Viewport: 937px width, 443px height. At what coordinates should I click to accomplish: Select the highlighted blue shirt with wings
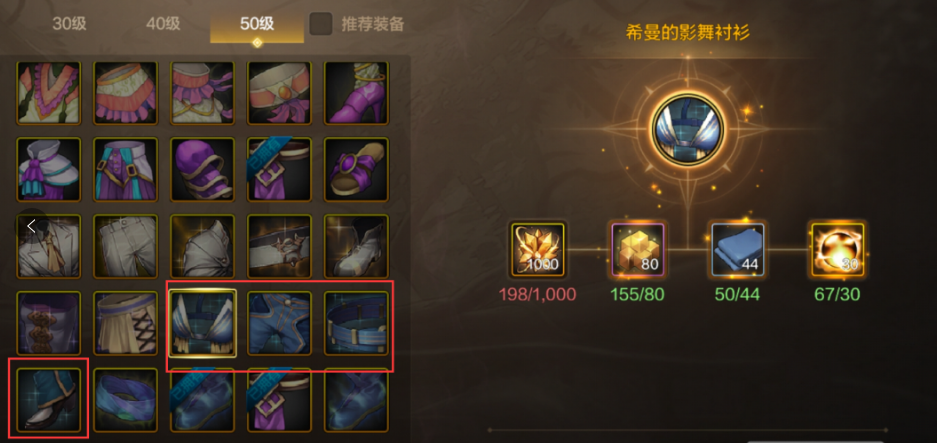(203, 323)
